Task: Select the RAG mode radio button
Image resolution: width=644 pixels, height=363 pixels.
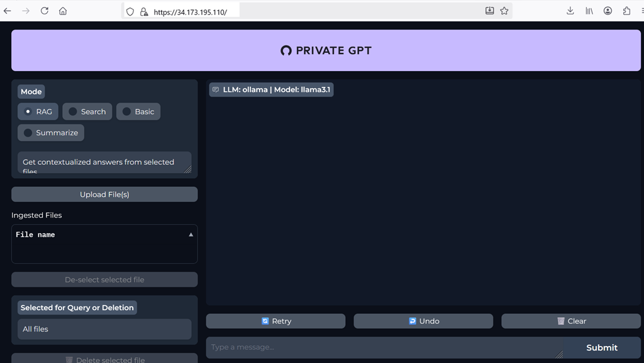Action: (28, 111)
